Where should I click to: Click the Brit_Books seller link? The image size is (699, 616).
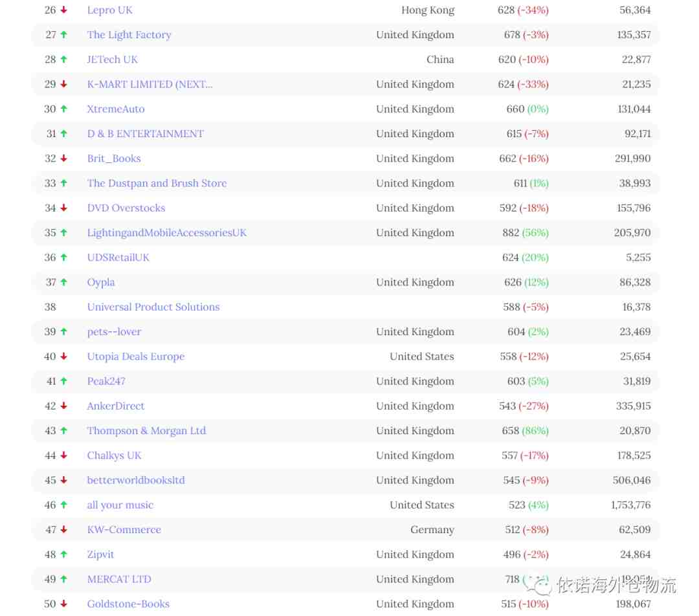click(114, 159)
